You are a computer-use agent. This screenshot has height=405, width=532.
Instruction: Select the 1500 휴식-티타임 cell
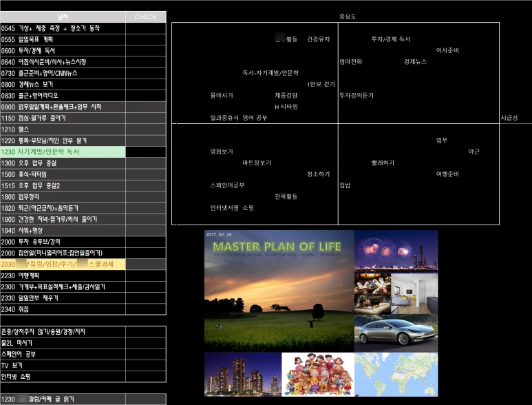(63, 174)
